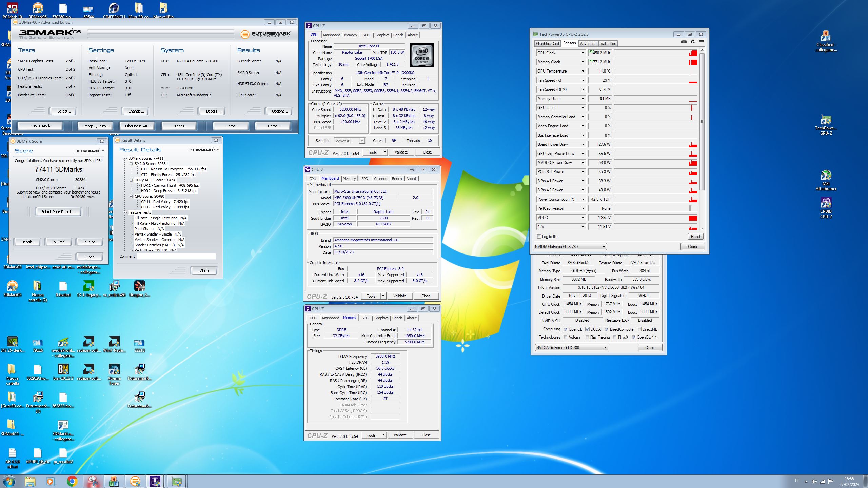Switch to GPU-Z Validation tab
The width and height of the screenshot is (868, 488).
608,44
